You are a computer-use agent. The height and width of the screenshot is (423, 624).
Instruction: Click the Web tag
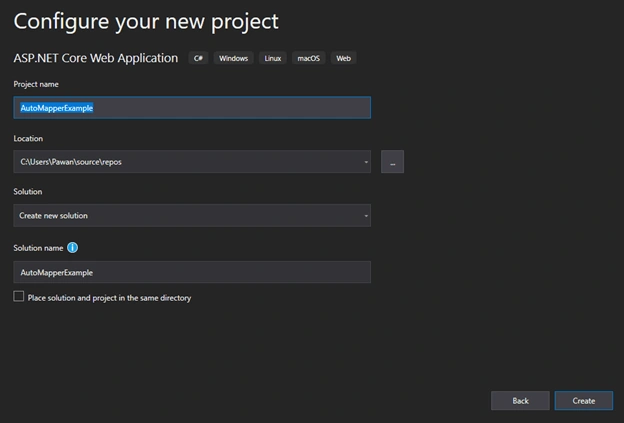pos(343,58)
